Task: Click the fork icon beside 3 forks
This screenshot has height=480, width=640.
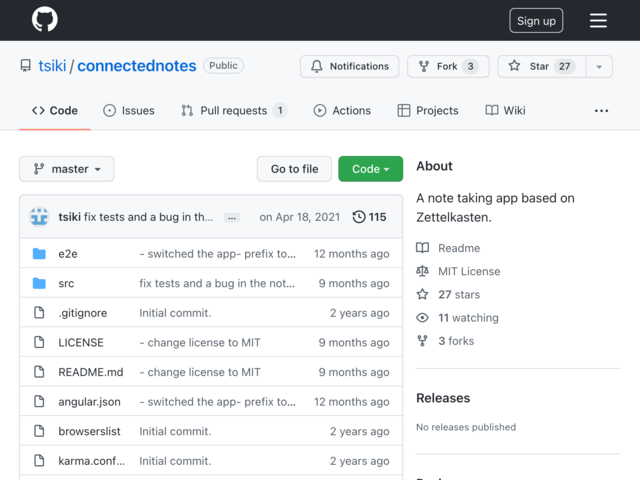Action: coord(422,341)
